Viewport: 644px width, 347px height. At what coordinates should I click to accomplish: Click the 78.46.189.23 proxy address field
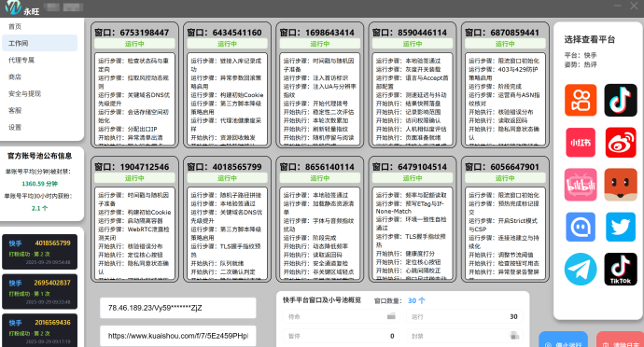[x=178, y=308]
